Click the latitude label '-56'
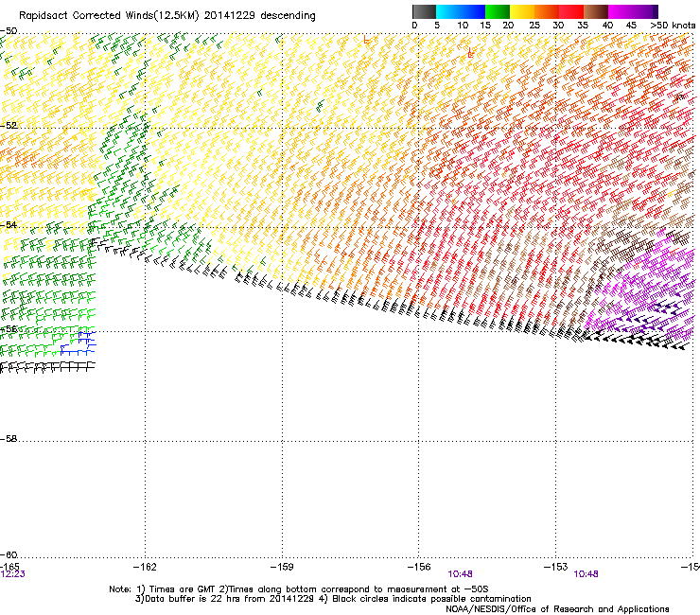Screen dimensions: 700x615 click(x=9, y=328)
